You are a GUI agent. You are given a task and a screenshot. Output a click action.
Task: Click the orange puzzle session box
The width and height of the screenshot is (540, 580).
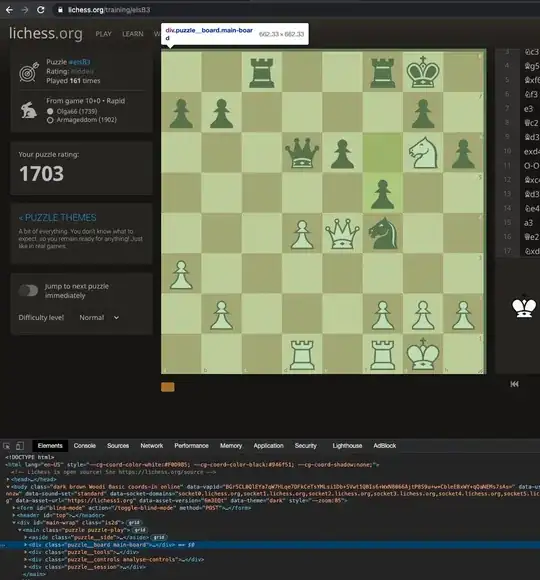coord(168,387)
